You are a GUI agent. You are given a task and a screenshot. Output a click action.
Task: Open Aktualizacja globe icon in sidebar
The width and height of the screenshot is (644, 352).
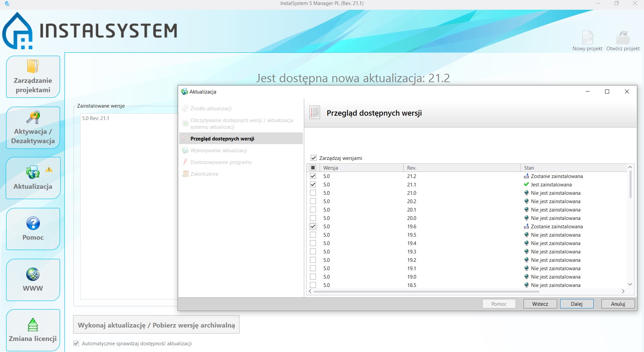pos(33,172)
